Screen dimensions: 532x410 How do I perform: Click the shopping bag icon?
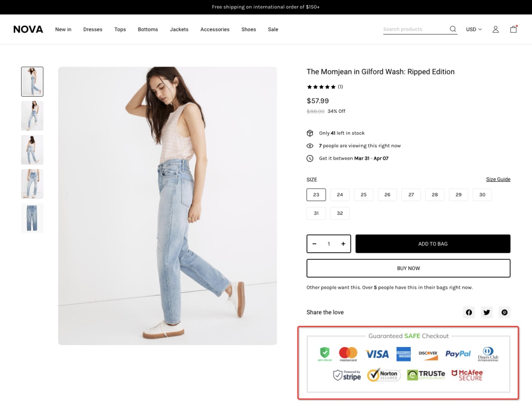(x=513, y=29)
